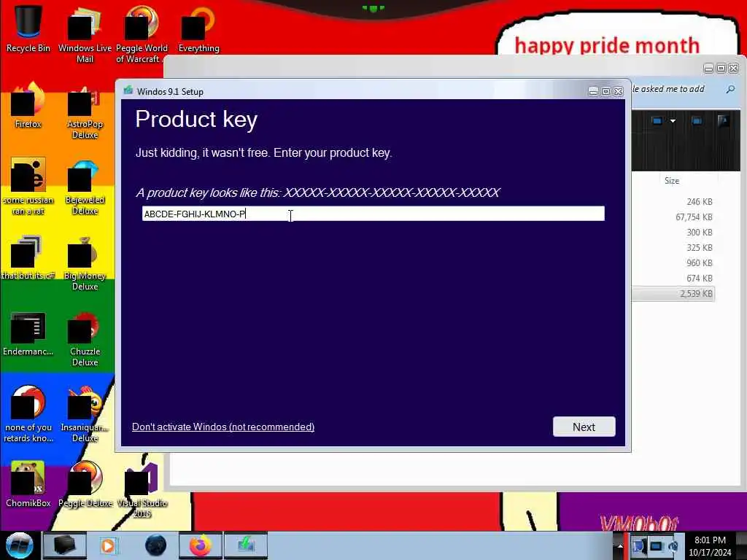The image size is (747, 560).
Task: Close the background Explorer window
Action: 734,69
